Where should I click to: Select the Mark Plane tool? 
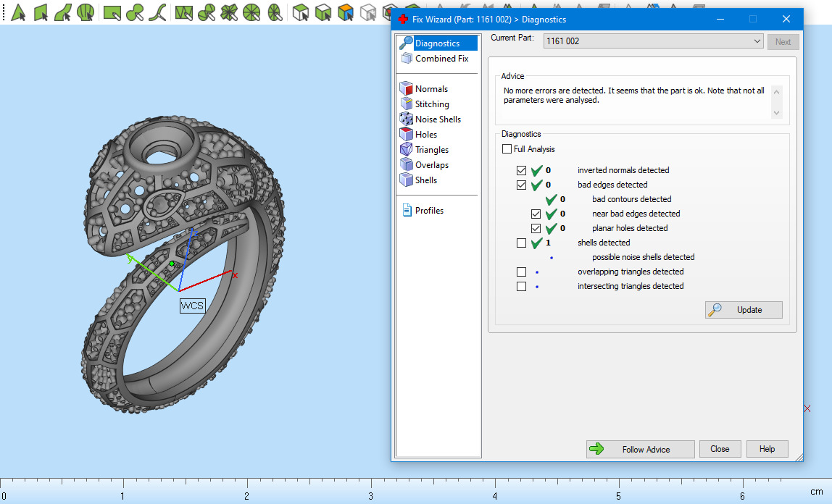pos(41,12)
